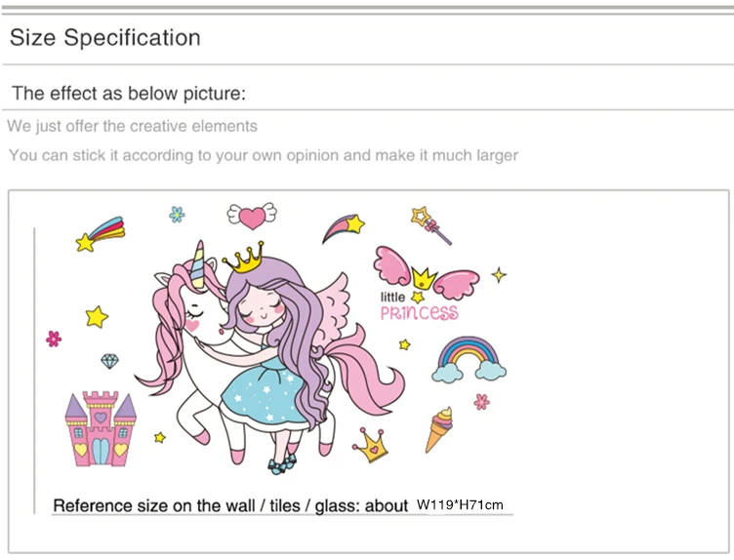Click the ice cream cone sticker
Image resolution: width=734 pixels, height=560 pixels.
pyautogui.click(x=439, y=429)
